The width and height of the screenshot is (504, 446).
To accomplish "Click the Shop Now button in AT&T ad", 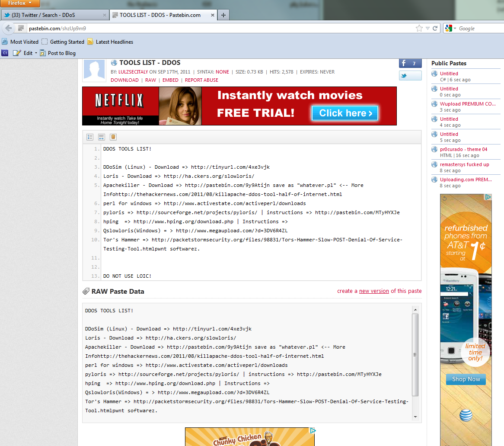I will click(466, 379).
